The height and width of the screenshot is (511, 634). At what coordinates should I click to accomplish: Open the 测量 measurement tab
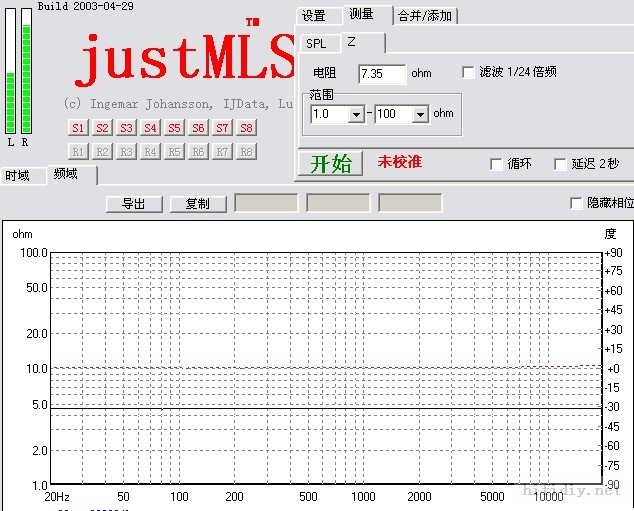point(368,15)
